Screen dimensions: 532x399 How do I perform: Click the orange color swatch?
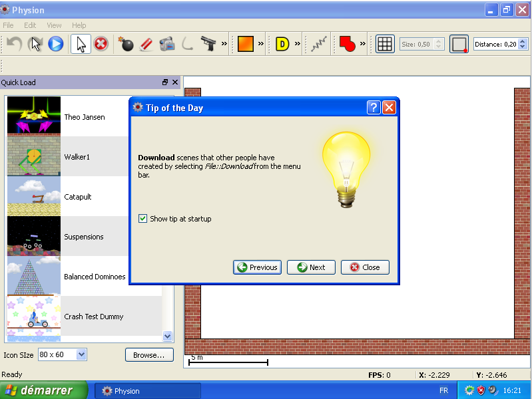tap(246, 44)
